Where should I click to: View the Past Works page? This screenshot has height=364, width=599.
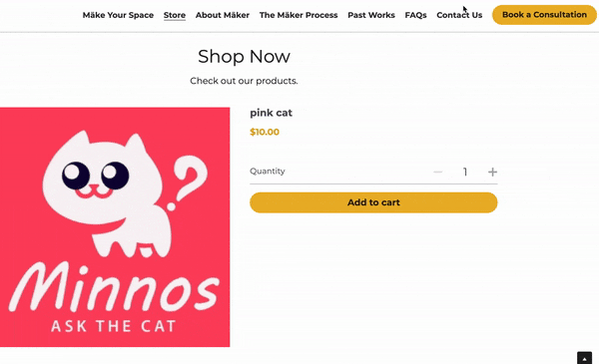coord(371,15)
